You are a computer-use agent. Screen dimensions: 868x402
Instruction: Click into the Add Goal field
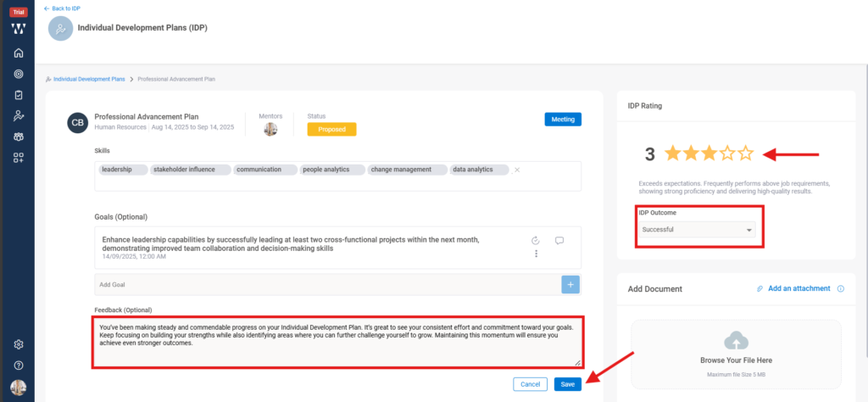tap(328, 284)
